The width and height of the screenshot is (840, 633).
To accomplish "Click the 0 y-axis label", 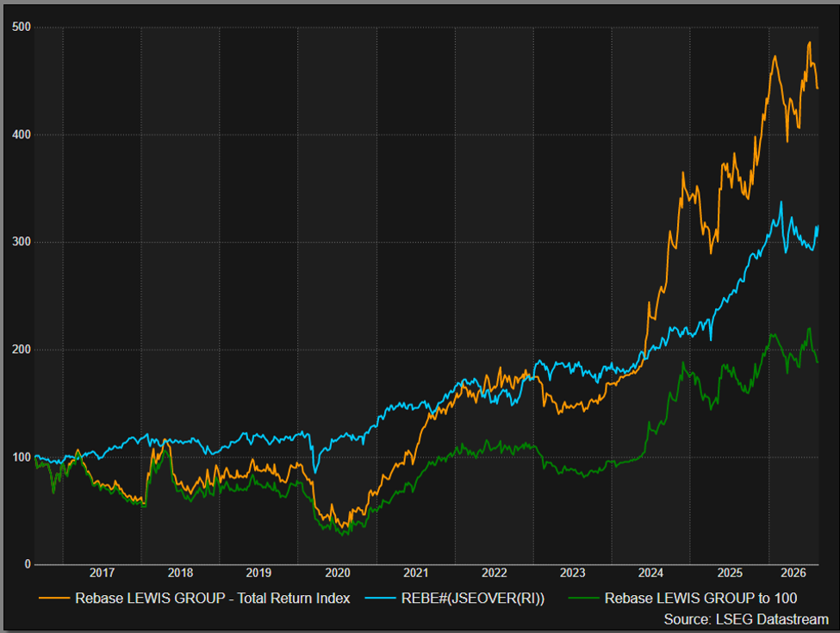I will click(x=28, y=564).
